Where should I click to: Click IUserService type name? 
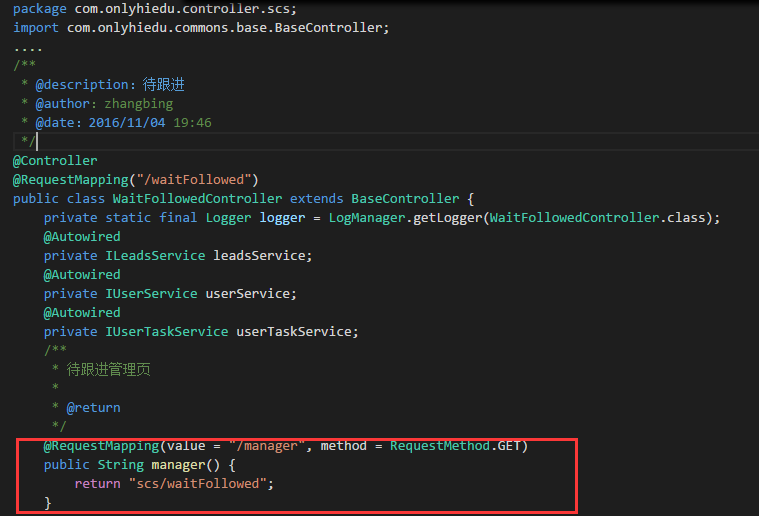click(x=151, y=293)
